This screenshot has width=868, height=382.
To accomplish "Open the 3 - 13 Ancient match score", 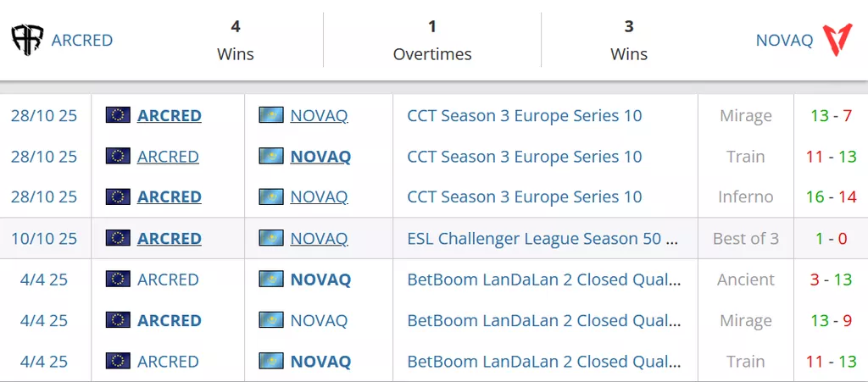I will (831, 280).
